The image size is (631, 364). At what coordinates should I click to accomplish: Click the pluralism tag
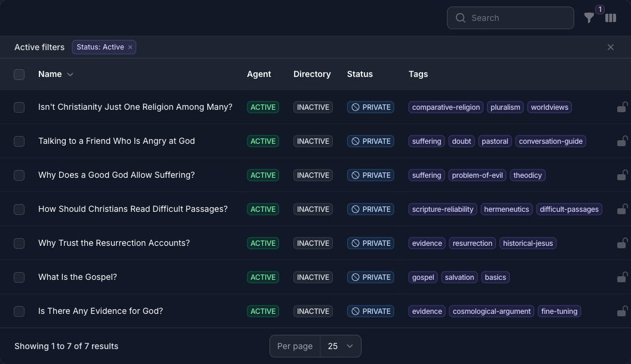coord(505,107)
